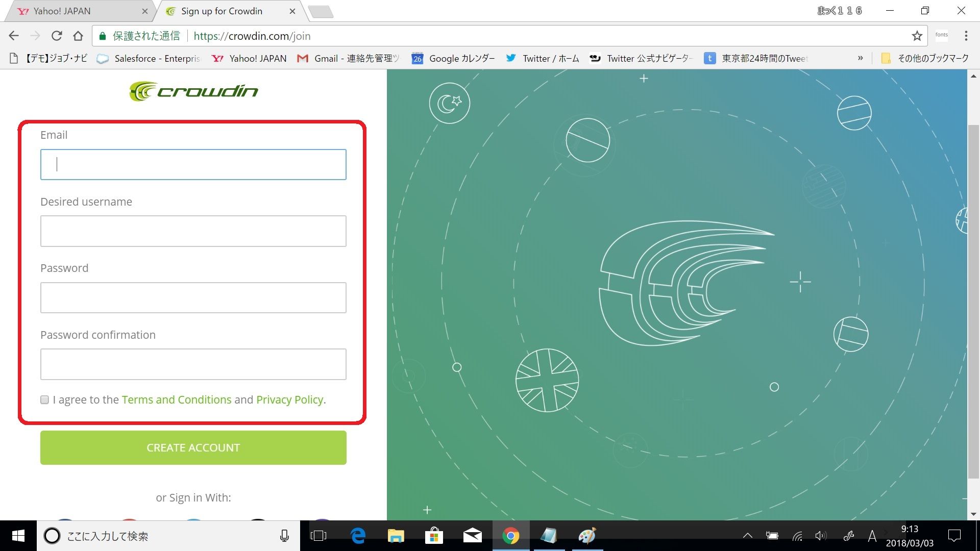
Task: Open the 東京都24時間のTweet bookmark
Action: pyautogui.click(x=756, y=58)
